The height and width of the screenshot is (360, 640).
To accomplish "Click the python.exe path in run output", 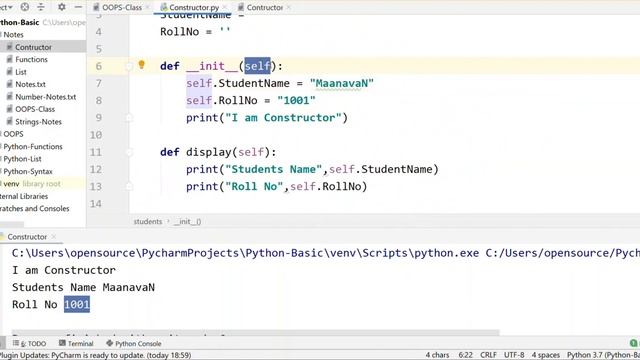I will (245, 253).
